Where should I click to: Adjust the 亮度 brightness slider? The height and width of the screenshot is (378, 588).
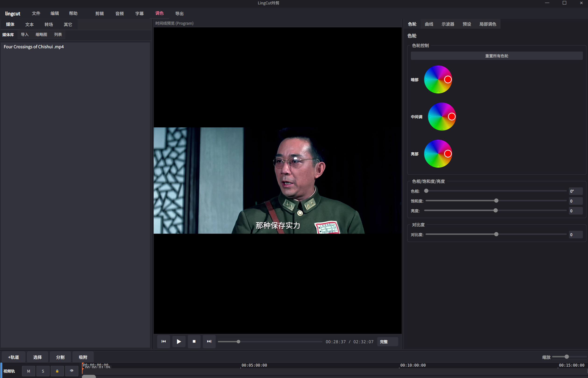[x=495, y=211]
